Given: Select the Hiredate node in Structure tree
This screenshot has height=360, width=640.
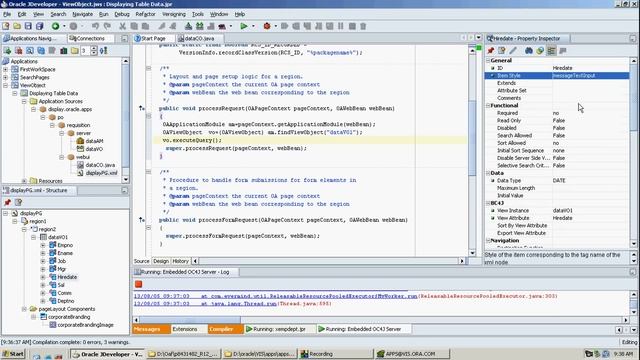Looking at the screenshot, I should pyautogui.click(x=67, y=277).
